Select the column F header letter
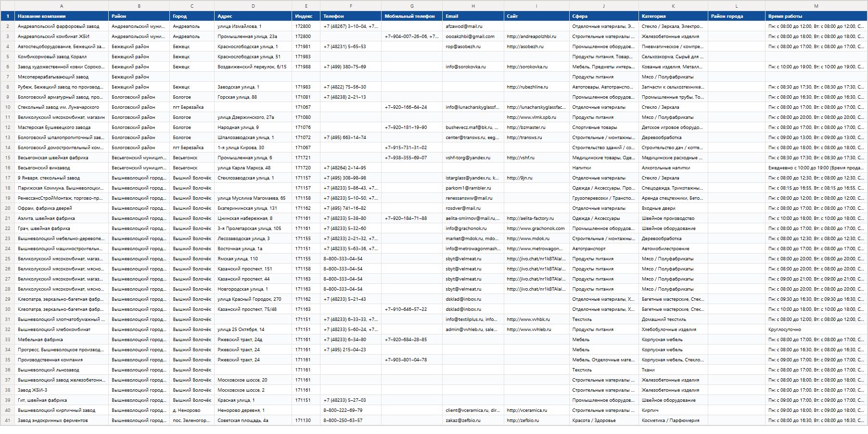This screenshot has height=434, width=868. [351, 6]
